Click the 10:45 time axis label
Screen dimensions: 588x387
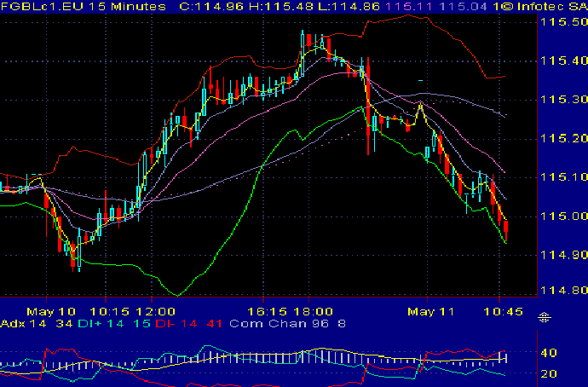pyautogui.click(x=504, y=312)
